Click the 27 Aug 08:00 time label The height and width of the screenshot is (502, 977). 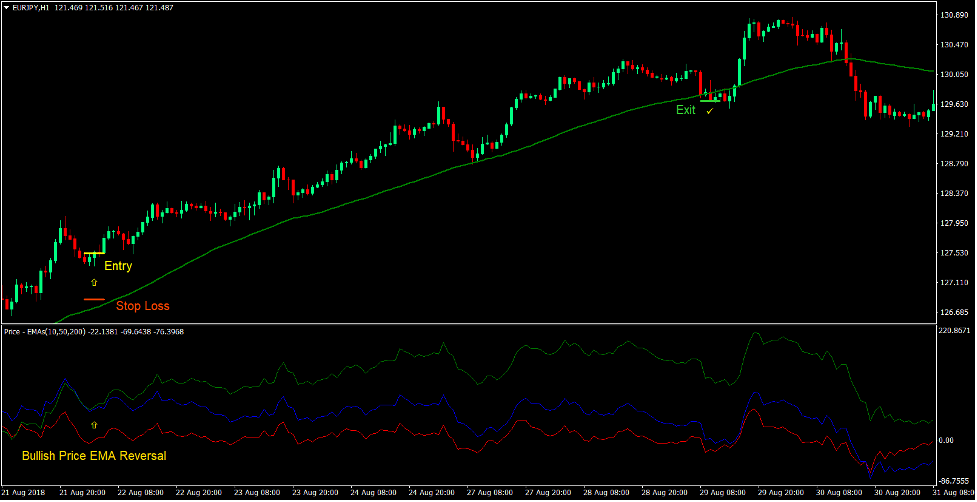(492, 492)
